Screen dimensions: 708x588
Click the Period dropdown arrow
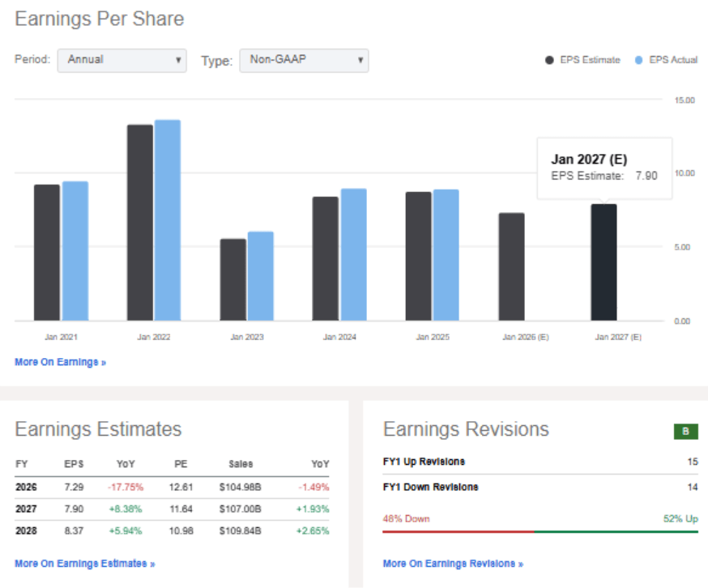(179, 61)
